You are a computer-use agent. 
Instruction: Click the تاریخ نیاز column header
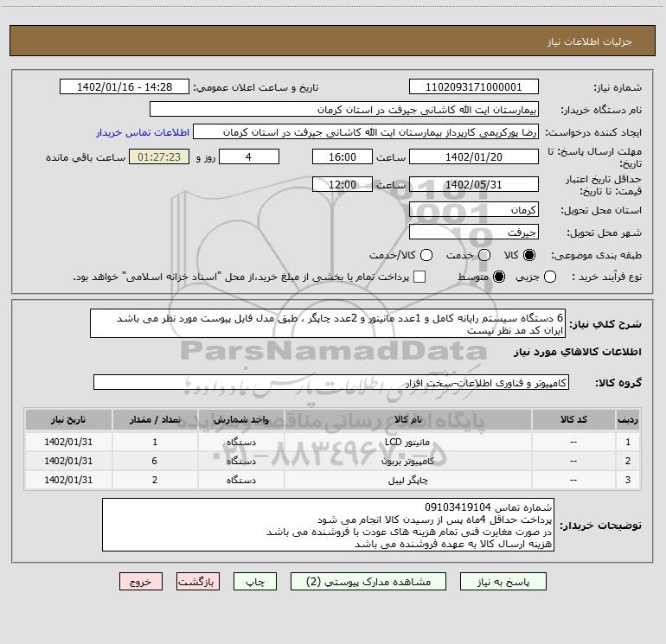(68, 419)
